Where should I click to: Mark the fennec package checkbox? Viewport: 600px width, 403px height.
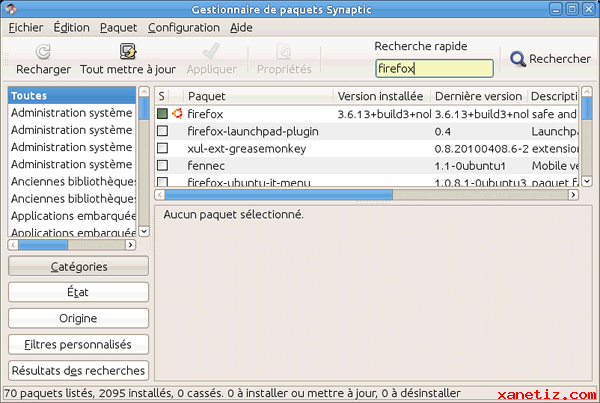coord(162,165)
